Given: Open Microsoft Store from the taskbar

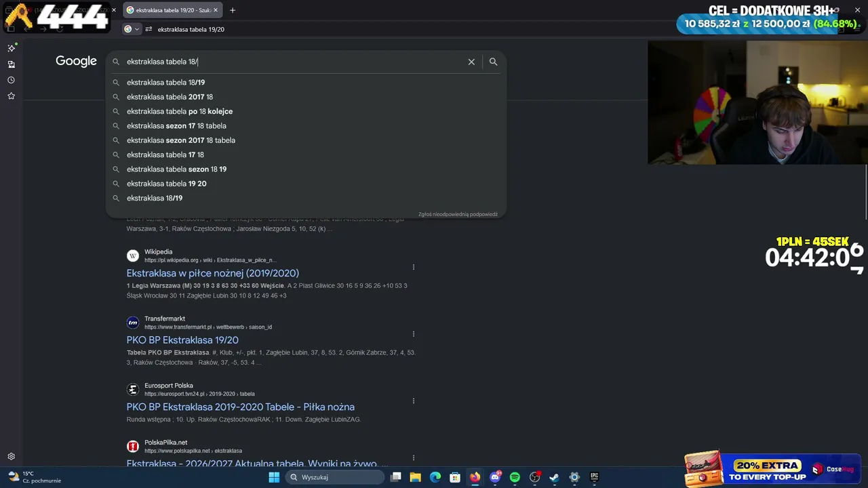Looking at the screenshot, I should [x=455, y=477].
